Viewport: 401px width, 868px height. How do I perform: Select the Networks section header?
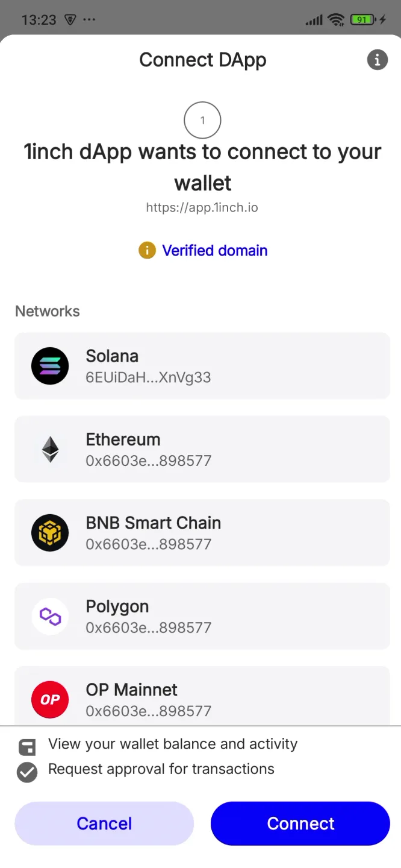pos(47,311)
